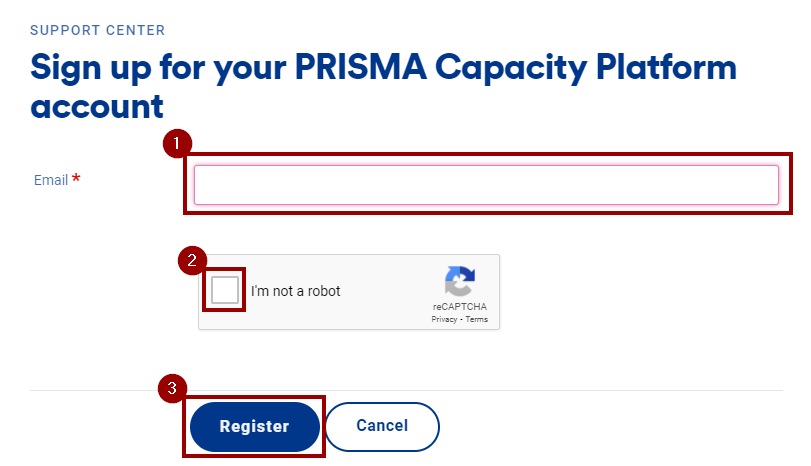Click the word account in the heading
Screen dimensions: 811x466
pyautogui.click(x=97, y=106)
